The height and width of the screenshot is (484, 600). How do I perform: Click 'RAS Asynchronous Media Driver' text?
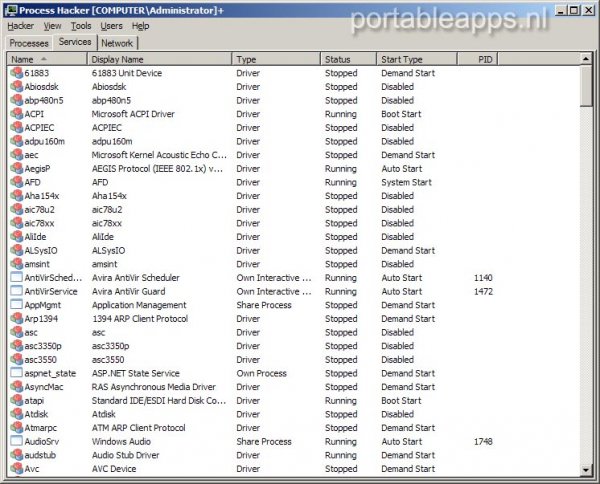click(154, 387)
